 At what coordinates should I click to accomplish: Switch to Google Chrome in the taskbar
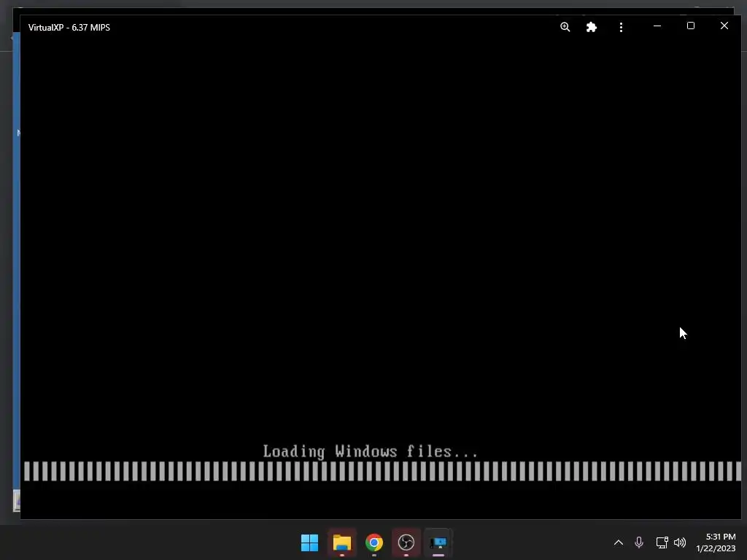click(374, 542)
